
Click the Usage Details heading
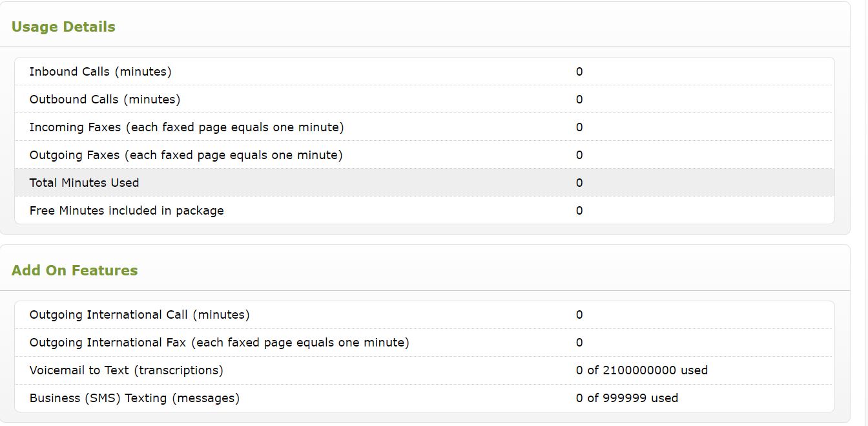click(x=63, y=27)
